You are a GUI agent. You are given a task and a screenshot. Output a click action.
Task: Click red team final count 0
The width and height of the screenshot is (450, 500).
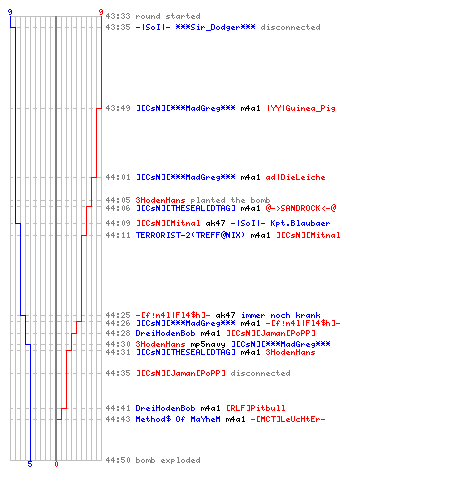click(56, 464)
